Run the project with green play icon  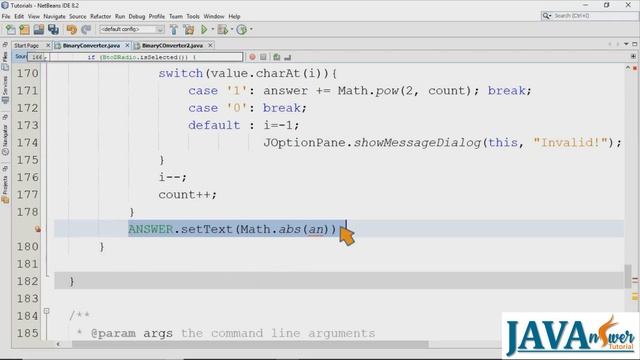[204, 29]
